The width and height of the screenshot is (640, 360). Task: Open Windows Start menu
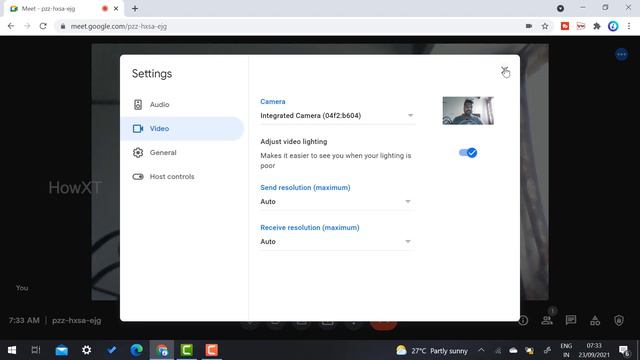[x=12, y=350]
